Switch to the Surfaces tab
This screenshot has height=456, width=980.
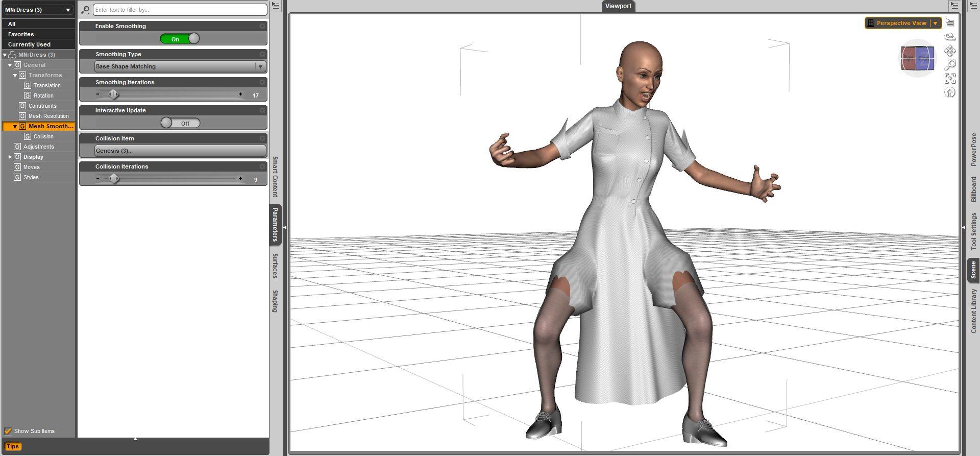pyautogui.click(x=275, y=266)
